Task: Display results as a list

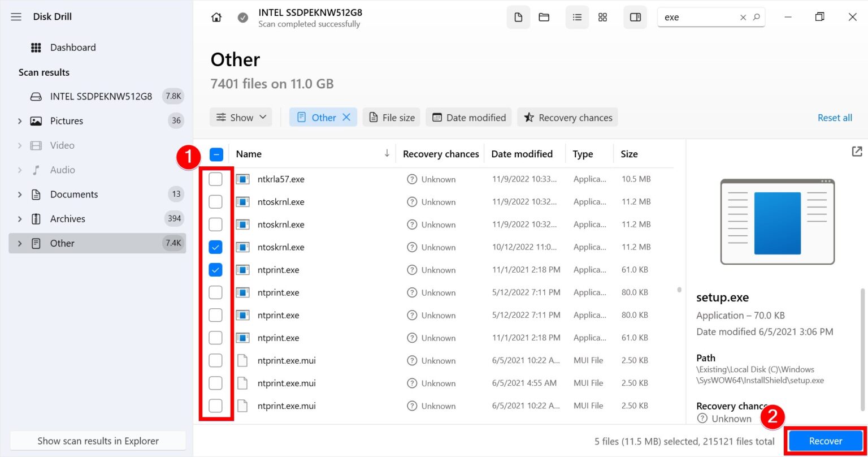Action: pyautogui.click(x=576, y=17)
